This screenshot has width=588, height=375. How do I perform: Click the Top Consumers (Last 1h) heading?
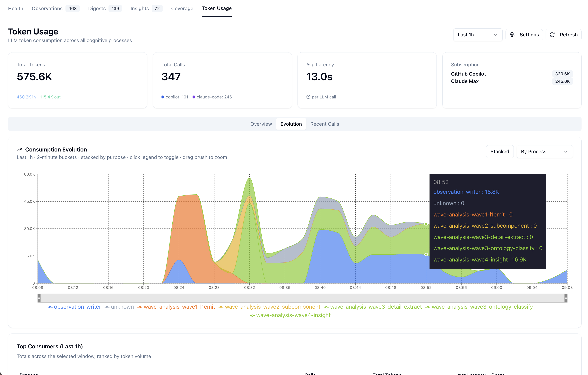tap(50, 346)
